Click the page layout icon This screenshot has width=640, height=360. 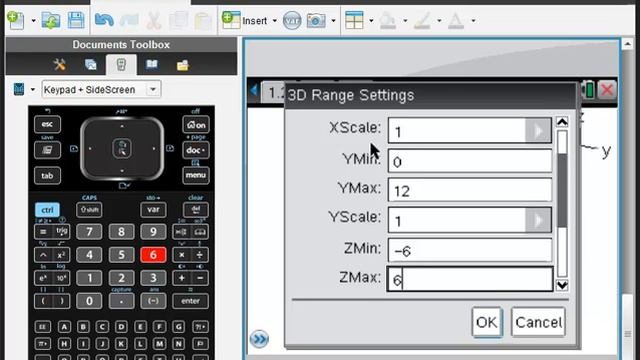pos(354,20)
